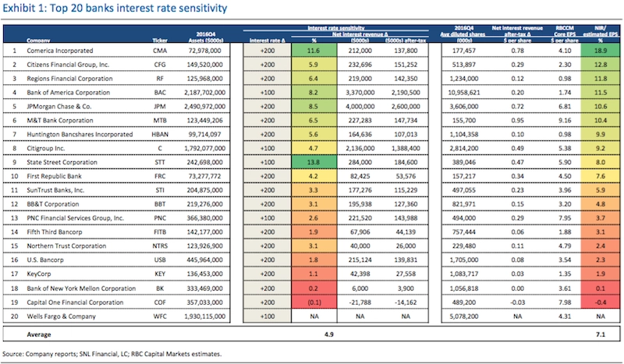The width and height of the screenshot is (624, 364).
Task: Select the 12.8 NIR/EPS cell
Action: coord(600,65)
